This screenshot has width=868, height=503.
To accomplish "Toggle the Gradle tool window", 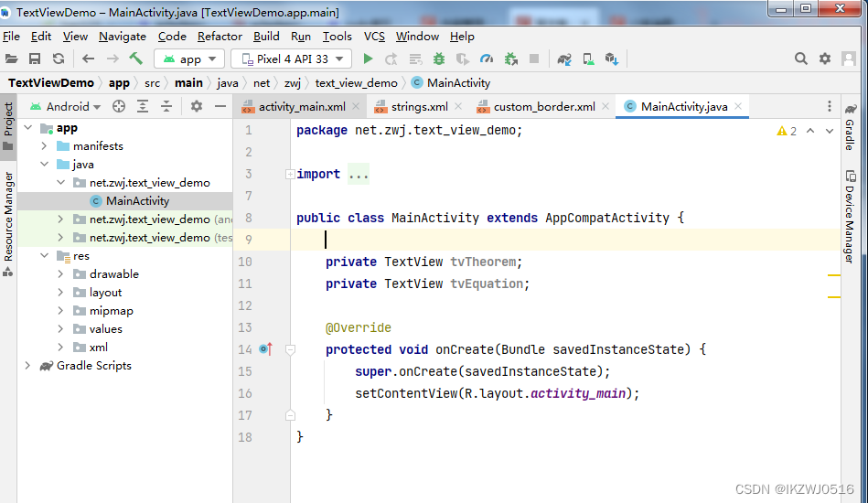I will tap(850, 127).
